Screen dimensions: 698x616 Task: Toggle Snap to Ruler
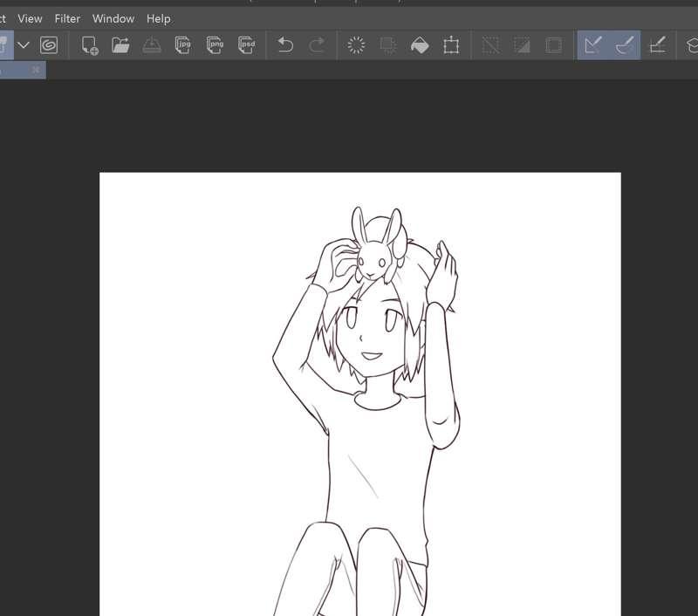click(x=593, y=45)
